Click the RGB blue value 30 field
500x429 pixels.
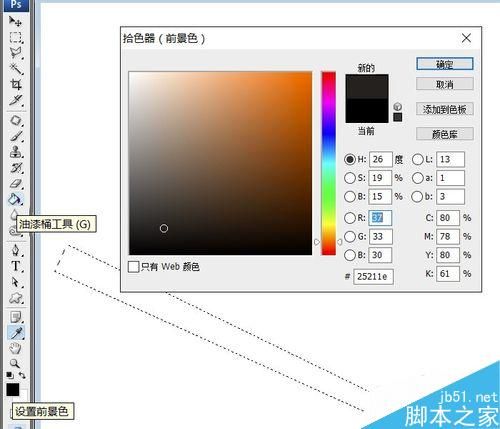[x=380, y=255]
